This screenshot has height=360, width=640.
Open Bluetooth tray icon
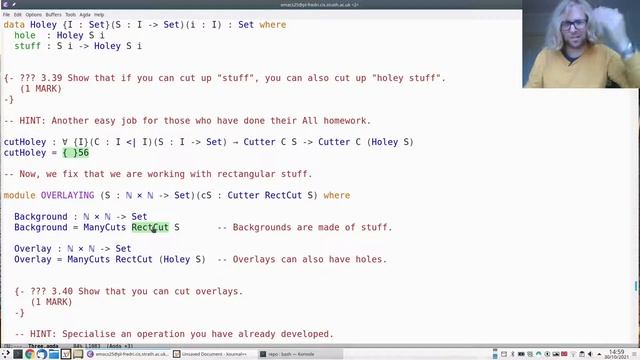[x=513, y=354]
